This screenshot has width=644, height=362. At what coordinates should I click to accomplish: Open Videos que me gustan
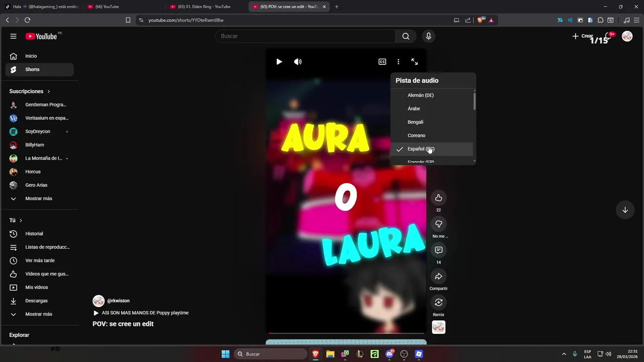pos(40,274)
